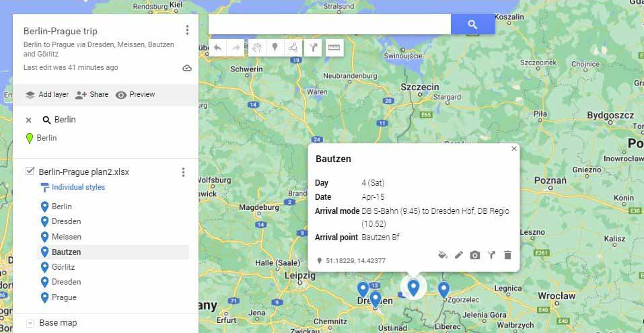Viewport: 644px width, 333px height.
Task: Click the Share button
Action: (x=92, y=95)
